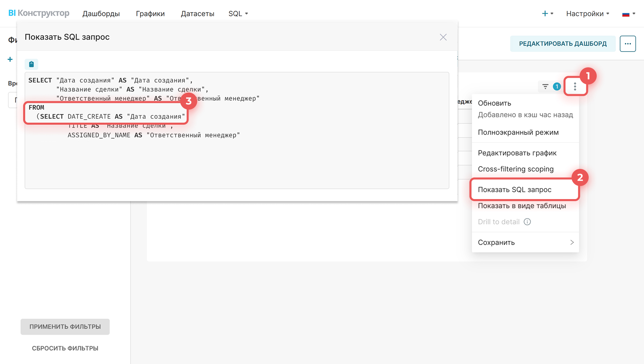The width and height of the screenshot is (644, 364).
Task: Click the plus icon in filter sidebar
Action: point(10,59)
